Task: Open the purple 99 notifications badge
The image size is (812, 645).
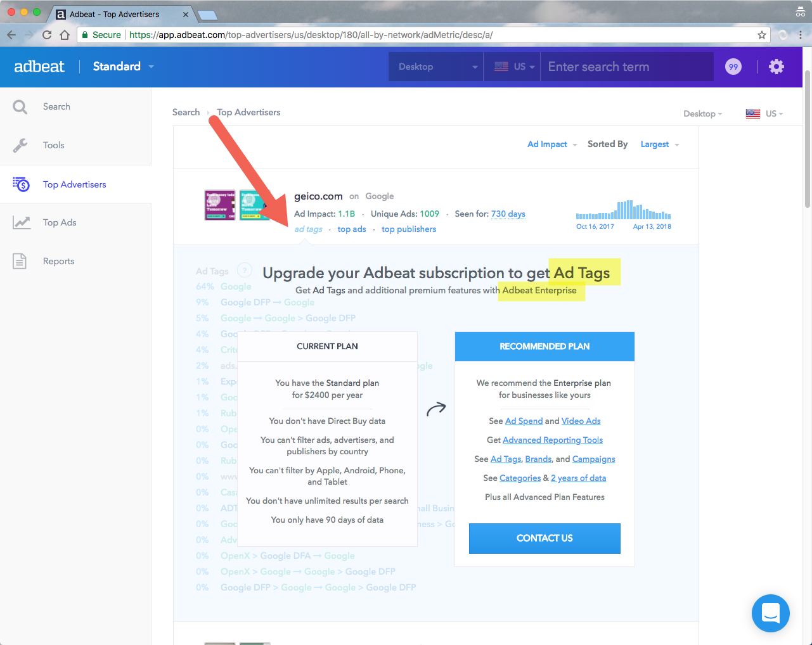Action: pos(733,67)
